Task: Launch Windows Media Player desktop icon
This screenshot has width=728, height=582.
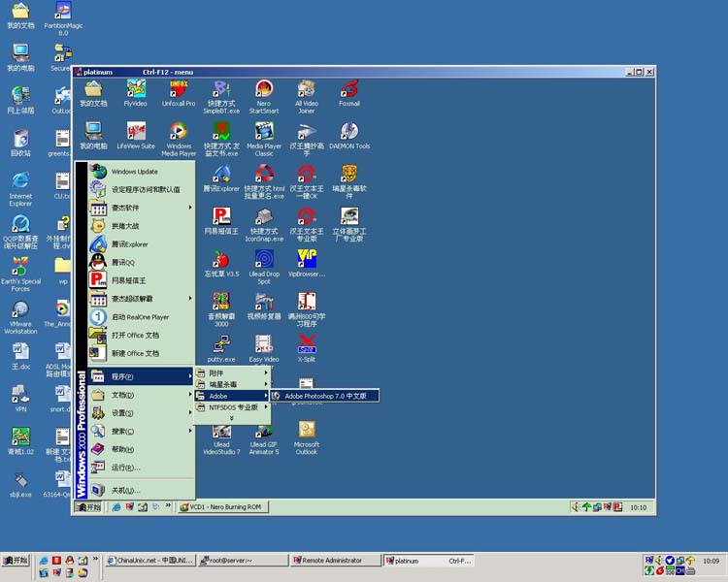Action: tap(179, 133)
